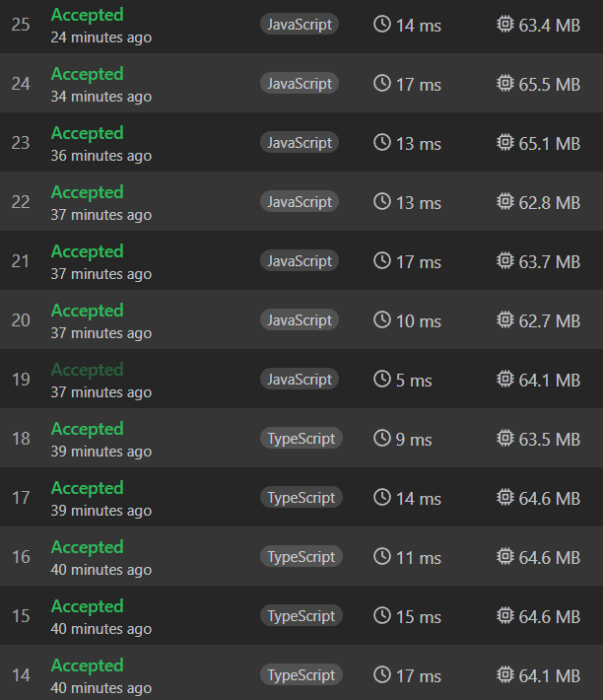Click the clock icon on submission 18

click(x=382, y=438)
